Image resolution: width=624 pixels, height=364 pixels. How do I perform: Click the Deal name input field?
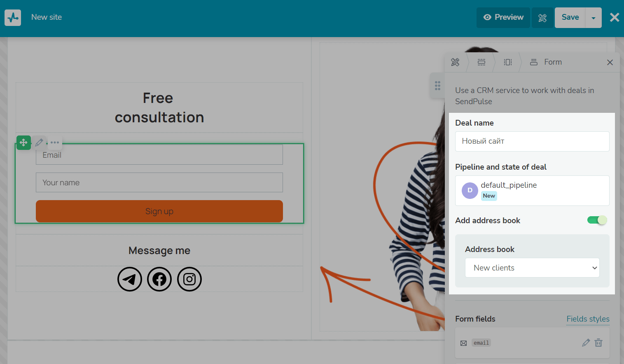(x=532, y=141)
